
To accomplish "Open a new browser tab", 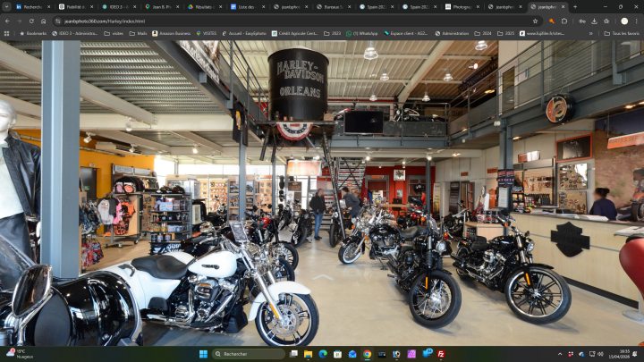I will [x=575, y=6].
